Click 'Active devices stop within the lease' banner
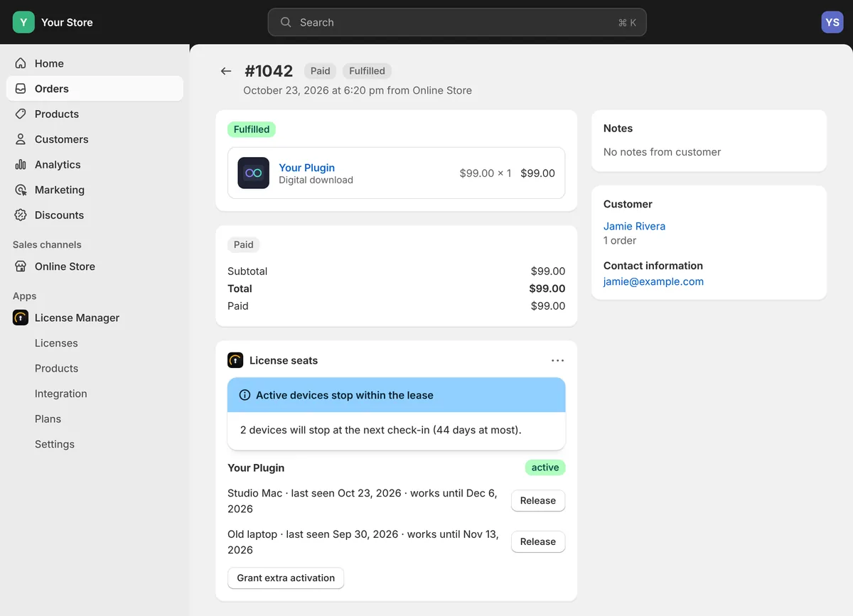The height and width of the screenshot is (616, 853). tap(397, 395)
